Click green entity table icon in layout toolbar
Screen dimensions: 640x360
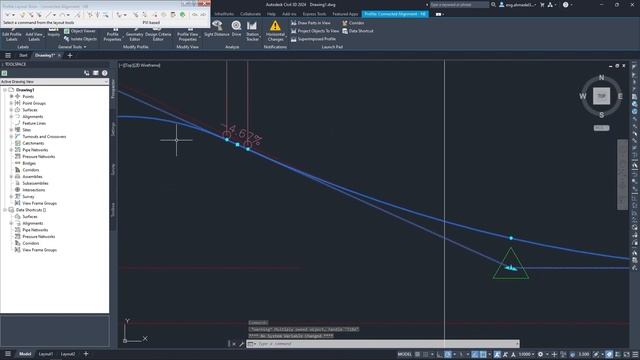tap(183, 15)
